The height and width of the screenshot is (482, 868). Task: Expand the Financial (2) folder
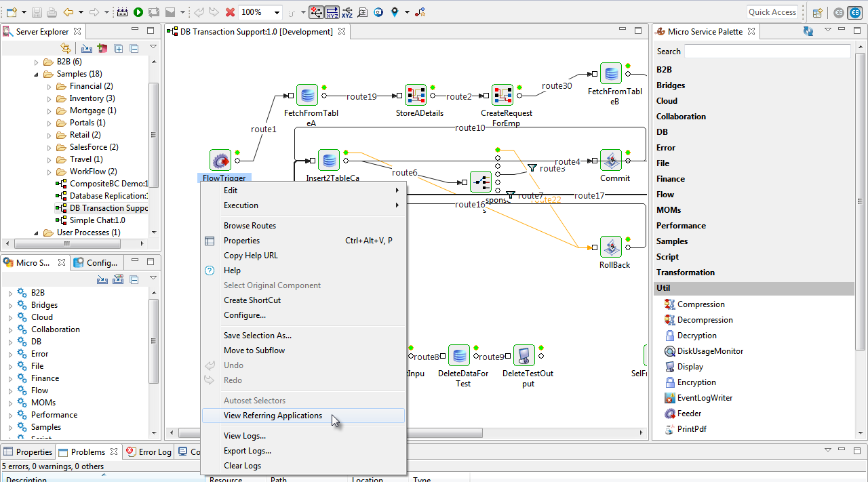(50, 86)
